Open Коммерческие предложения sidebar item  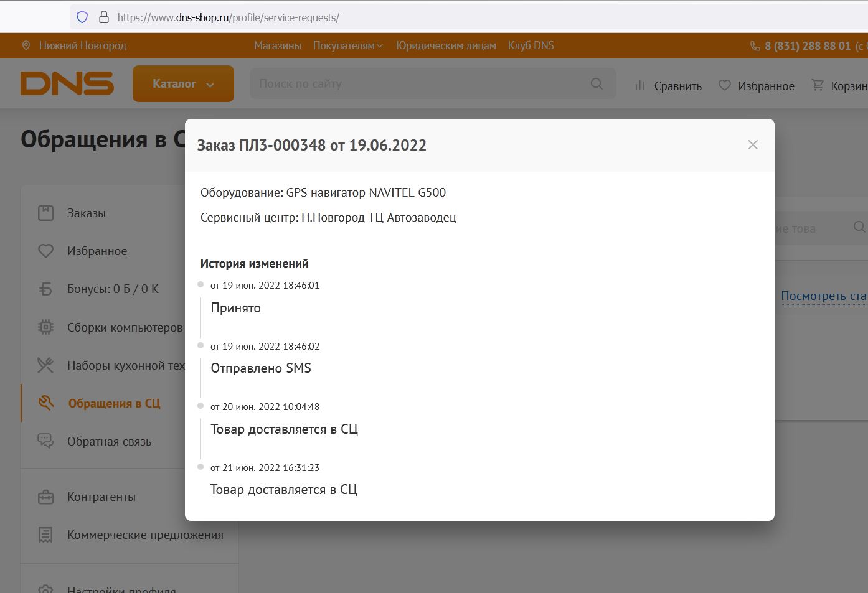coord(145,535)
